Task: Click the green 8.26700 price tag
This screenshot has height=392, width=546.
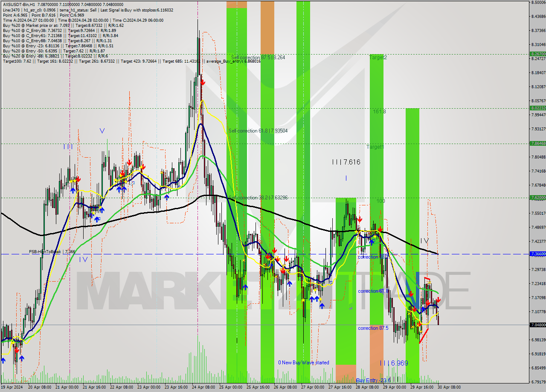Action: [537, 54]
